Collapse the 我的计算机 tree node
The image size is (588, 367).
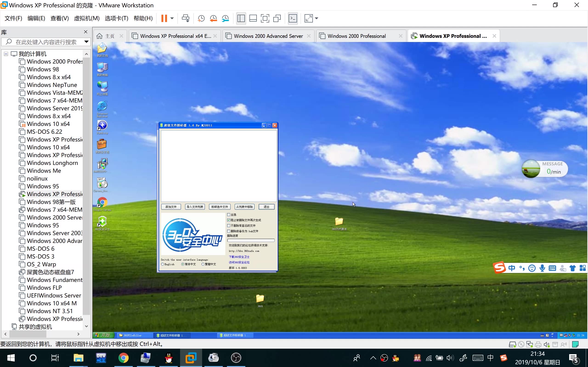point(6,54)
